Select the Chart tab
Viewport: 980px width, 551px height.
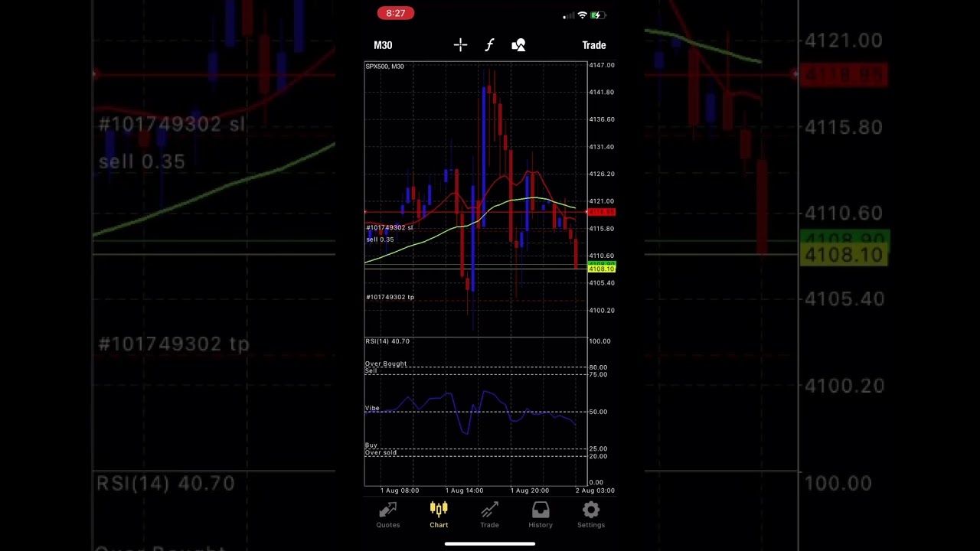click(439, 515)
